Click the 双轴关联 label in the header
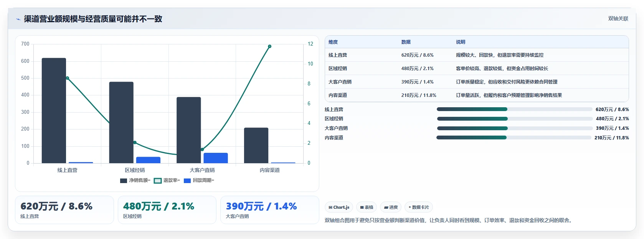 tap(618, 19)
